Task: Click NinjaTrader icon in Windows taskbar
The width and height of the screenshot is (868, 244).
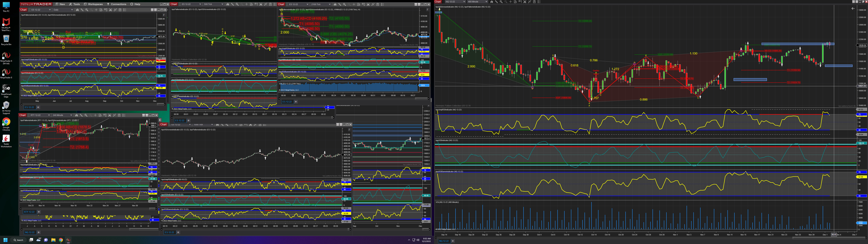Action: click(68, 240)
